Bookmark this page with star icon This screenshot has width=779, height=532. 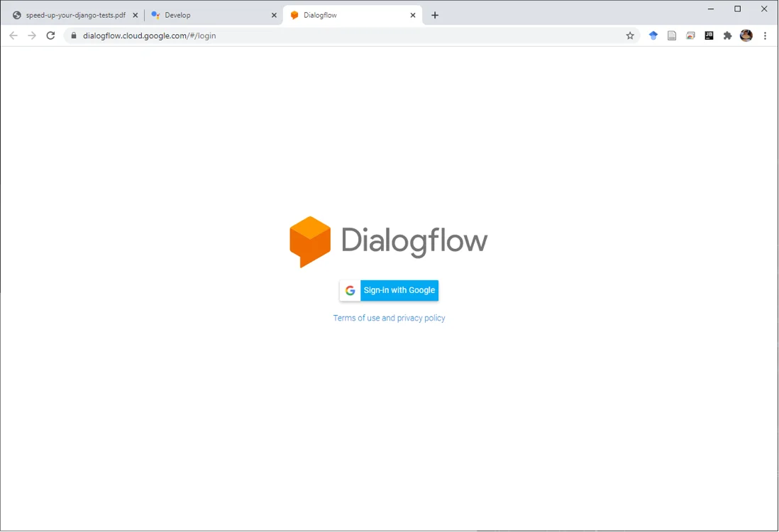point(630,35)
